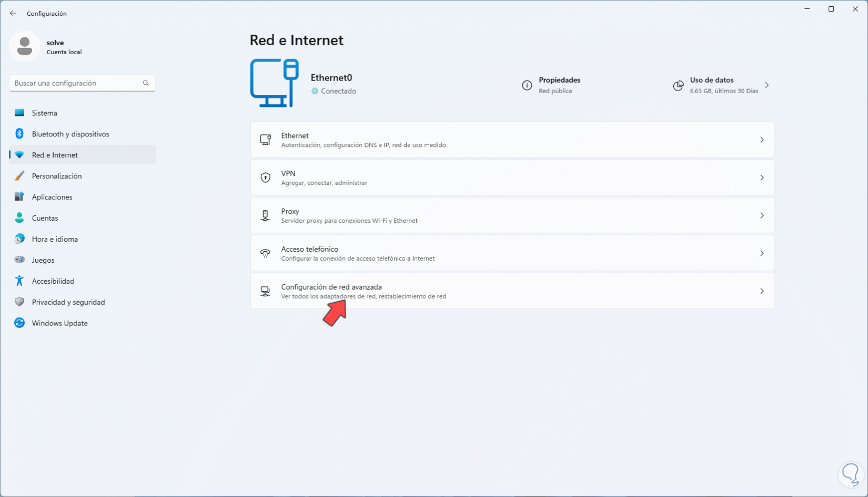Click the Uso de datos pie chart icon
This screenshot has height=497, width=868.
coord(679,85)
